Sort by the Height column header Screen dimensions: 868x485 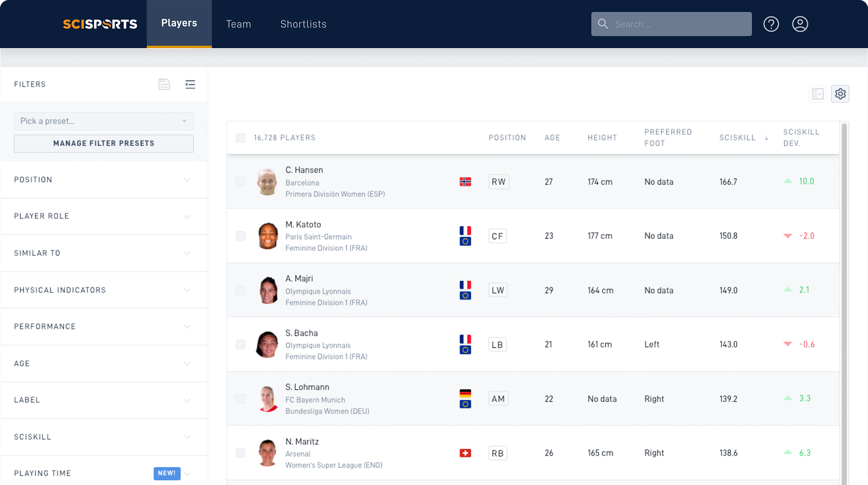point(602,138)
